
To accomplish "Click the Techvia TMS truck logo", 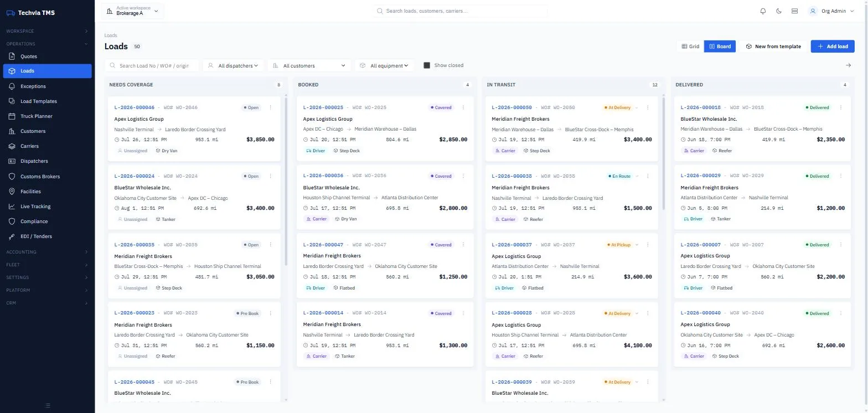I will pos(11,13).
